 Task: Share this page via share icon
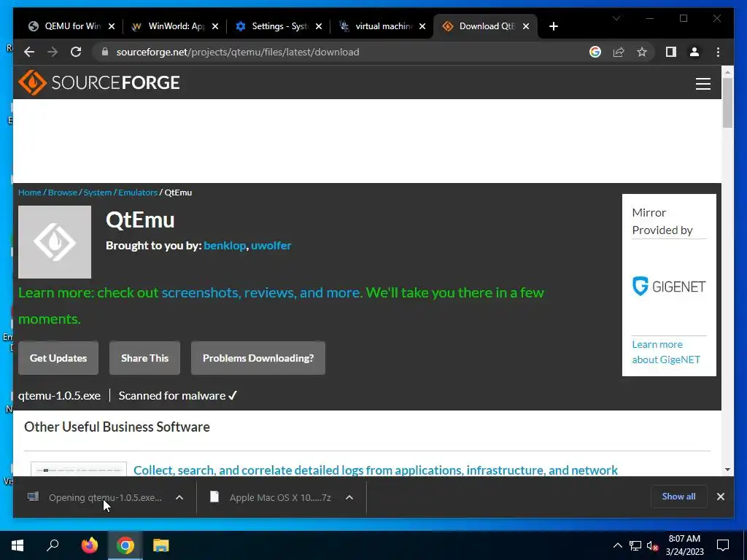click(x=619, y=52)
